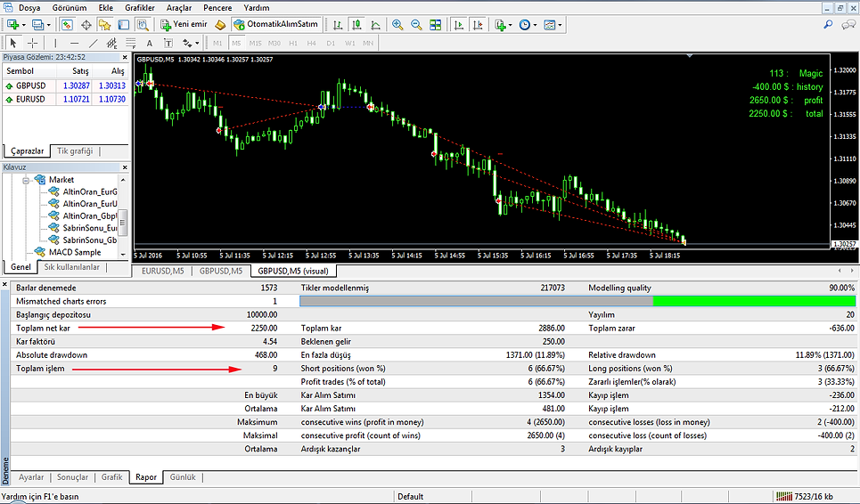
Task: Open the periods clock icon
Action: point(524,25)
